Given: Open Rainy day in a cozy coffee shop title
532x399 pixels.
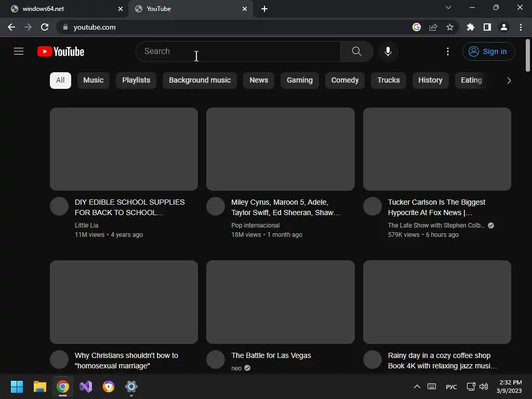Looking at the screenshot, I should pos(443,361).
